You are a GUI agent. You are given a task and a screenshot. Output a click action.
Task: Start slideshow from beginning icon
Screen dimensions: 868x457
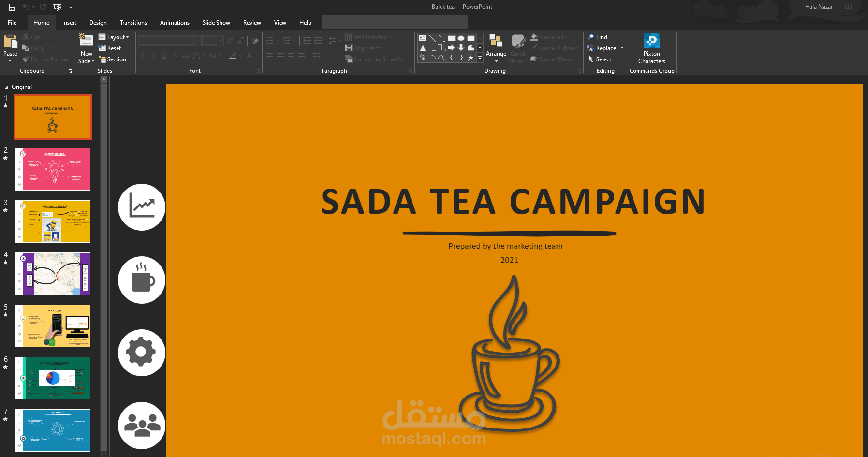tap(57, 7)
